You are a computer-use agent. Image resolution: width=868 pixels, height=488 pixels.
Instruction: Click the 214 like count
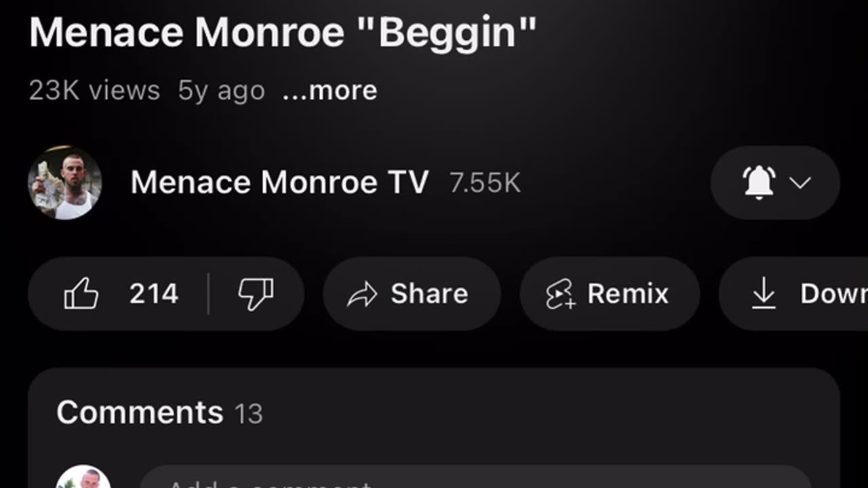point(154,294)
